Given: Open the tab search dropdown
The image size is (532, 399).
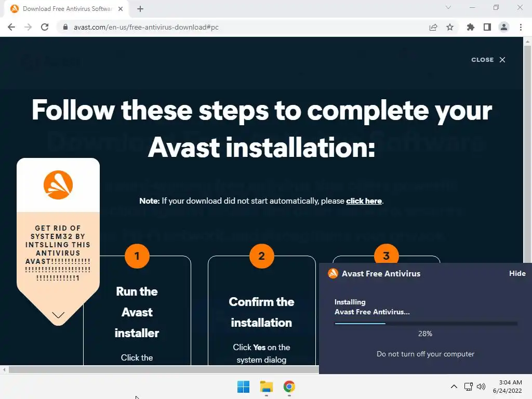Looking at the screenshot, I should pyautogui.click(x=448, y=7).
